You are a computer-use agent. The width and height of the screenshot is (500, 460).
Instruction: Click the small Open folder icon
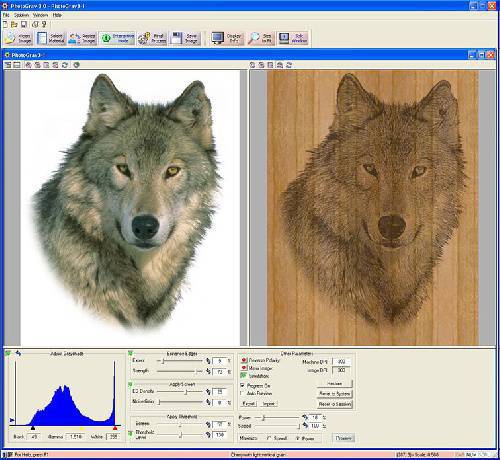click(x=14, y=24)
